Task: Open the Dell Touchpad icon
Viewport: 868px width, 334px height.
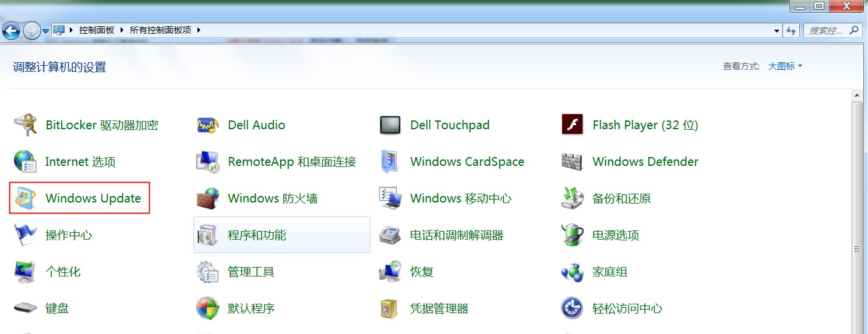Action: click(x=390, y=125)
